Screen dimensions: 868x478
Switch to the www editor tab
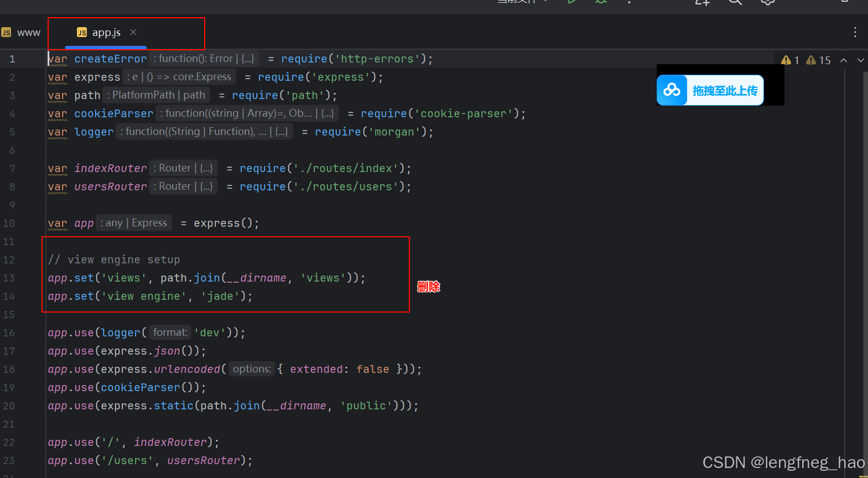21,33
